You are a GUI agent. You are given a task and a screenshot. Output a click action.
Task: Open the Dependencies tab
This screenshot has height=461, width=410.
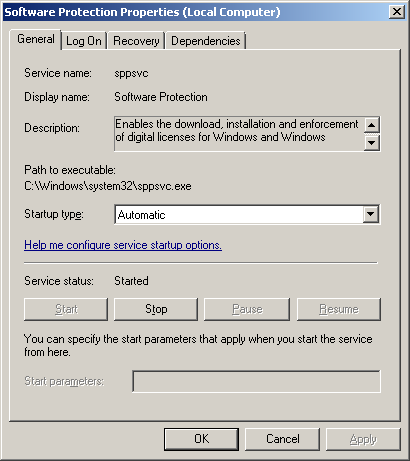tap(206, 41)
